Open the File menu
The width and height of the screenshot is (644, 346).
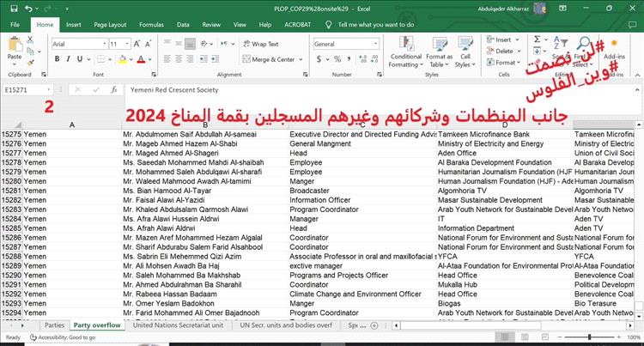tap(15, 25)
